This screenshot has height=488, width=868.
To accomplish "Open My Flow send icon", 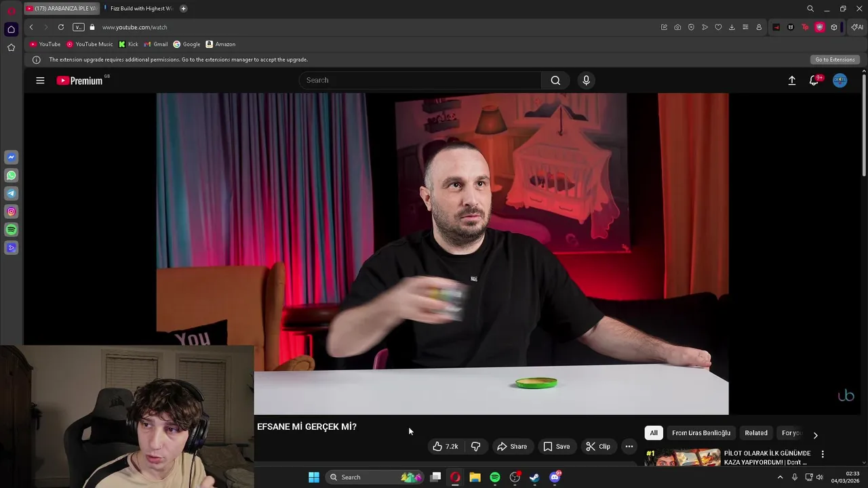I will 705,27.
